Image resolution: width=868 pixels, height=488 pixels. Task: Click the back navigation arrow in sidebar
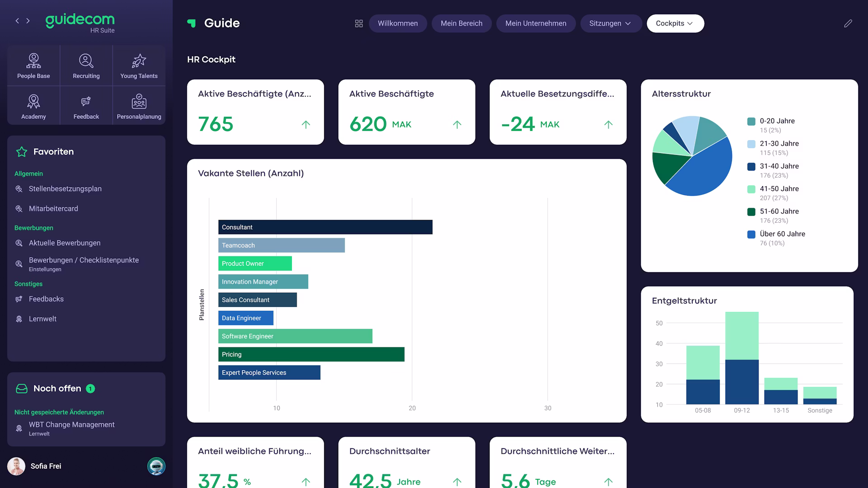(x=17, y=20)
